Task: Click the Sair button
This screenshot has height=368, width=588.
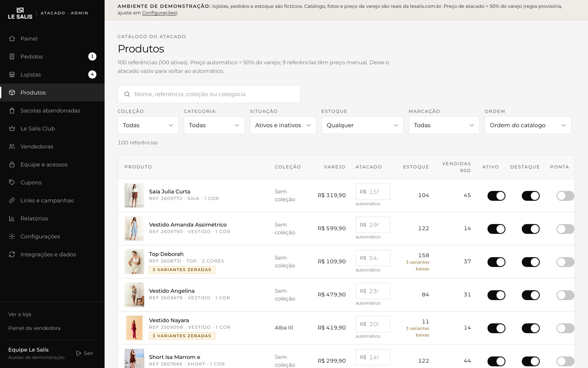Action: tap(85, 353)
